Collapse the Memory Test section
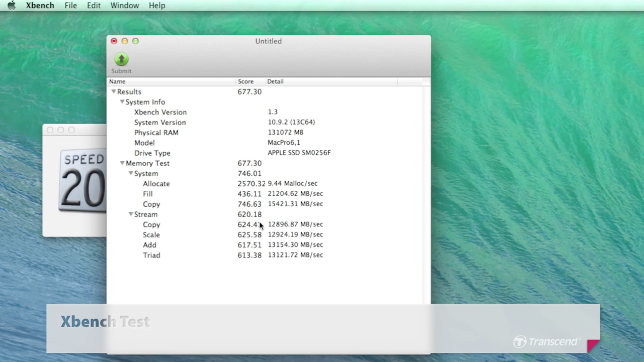The width and height of the screenshot is (644, 362). [122, 163]
